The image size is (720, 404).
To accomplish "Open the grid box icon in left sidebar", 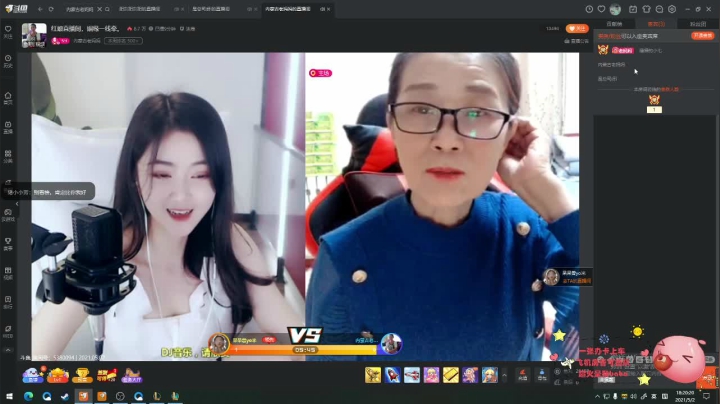I will click(x=8, y=273).
